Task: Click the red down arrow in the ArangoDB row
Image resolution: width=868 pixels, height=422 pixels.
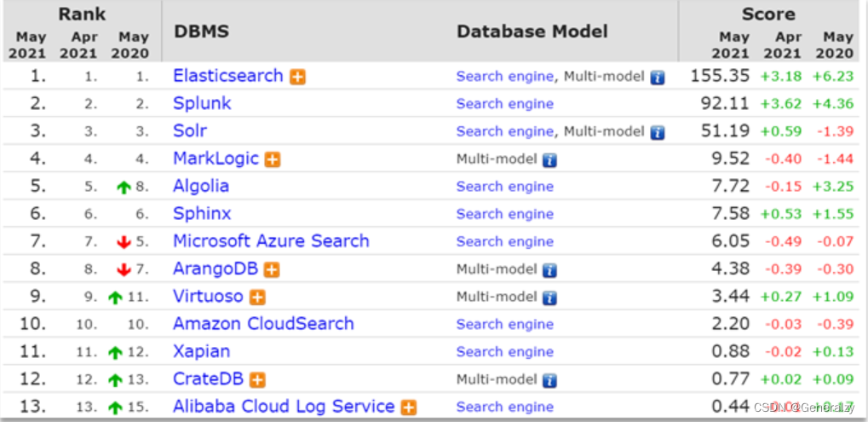Action: click(x=124, y=270)
